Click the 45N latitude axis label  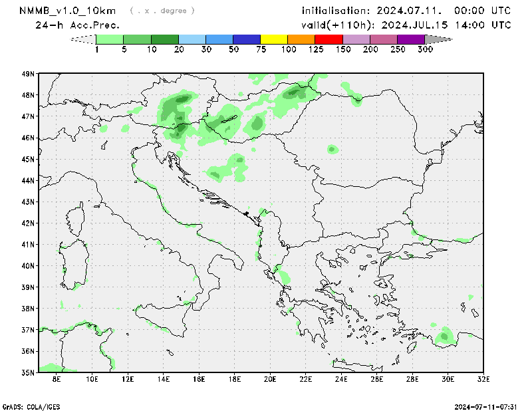[x=28, y=159]
